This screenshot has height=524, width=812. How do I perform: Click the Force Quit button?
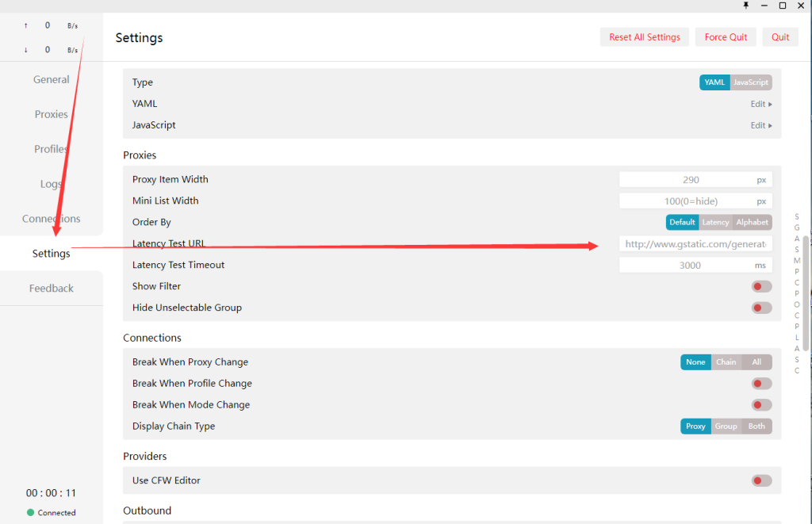726,37
